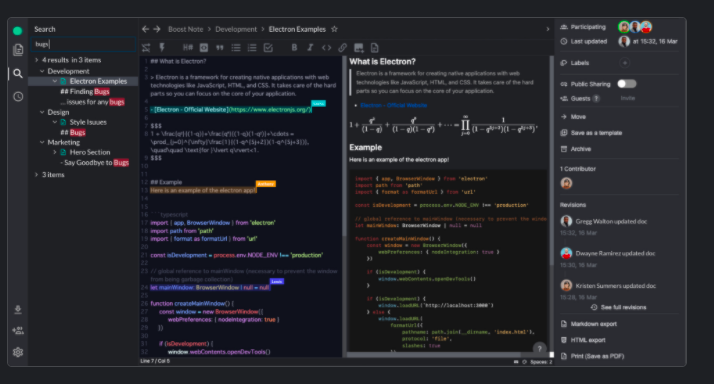Open Kristen Summers updated doc revision

pyautogui.click(x=615, y=286)
